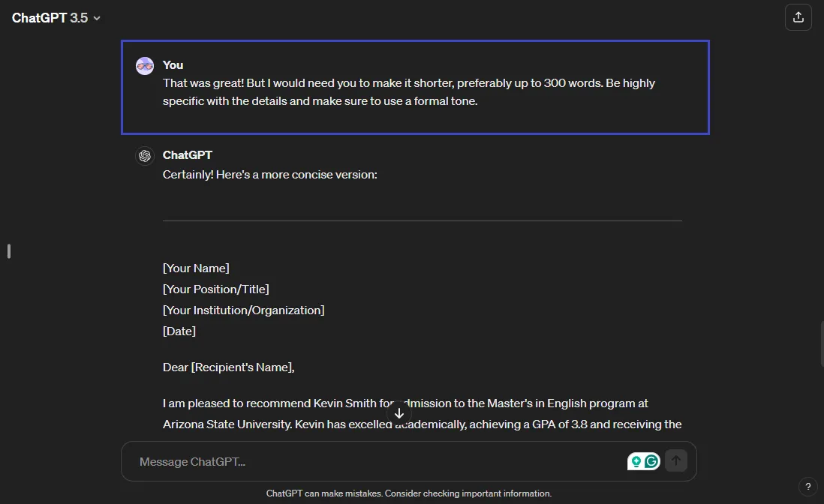The height and width of the screenshot is (504, 824).
Task: Click the Grammarly suggestions lightbulb icon
Action: pos(636,460)
